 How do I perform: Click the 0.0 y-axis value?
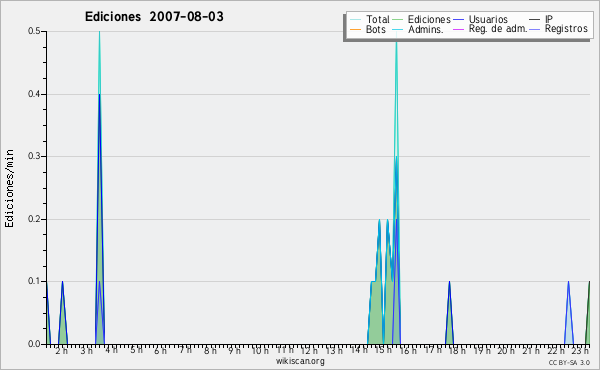[x=34, y=344]
